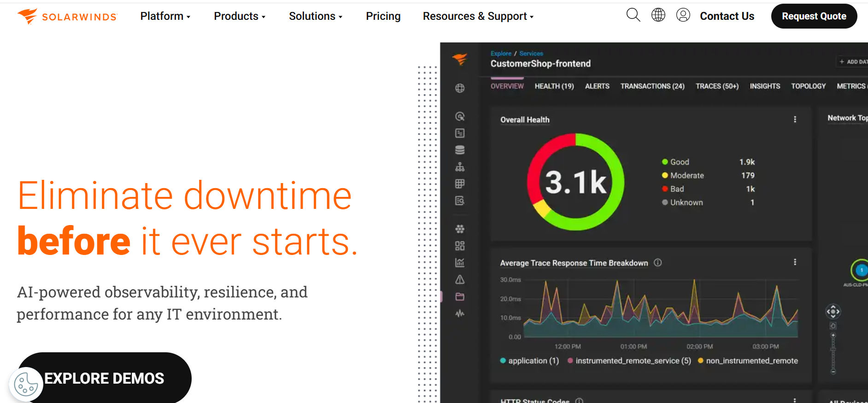Switch to the Topology tab
Image resolution: width=868 pixels, height=403 pixels.
pos(808,86)
